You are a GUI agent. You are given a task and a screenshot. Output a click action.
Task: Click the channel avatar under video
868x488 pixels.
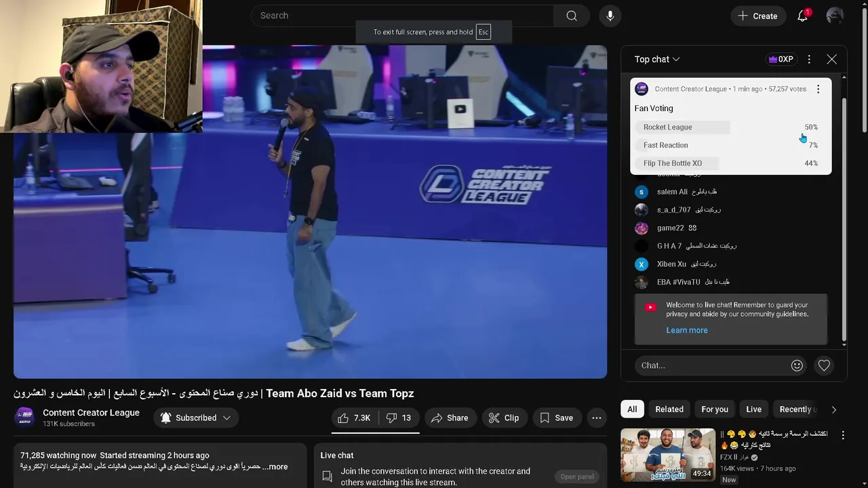24,418
